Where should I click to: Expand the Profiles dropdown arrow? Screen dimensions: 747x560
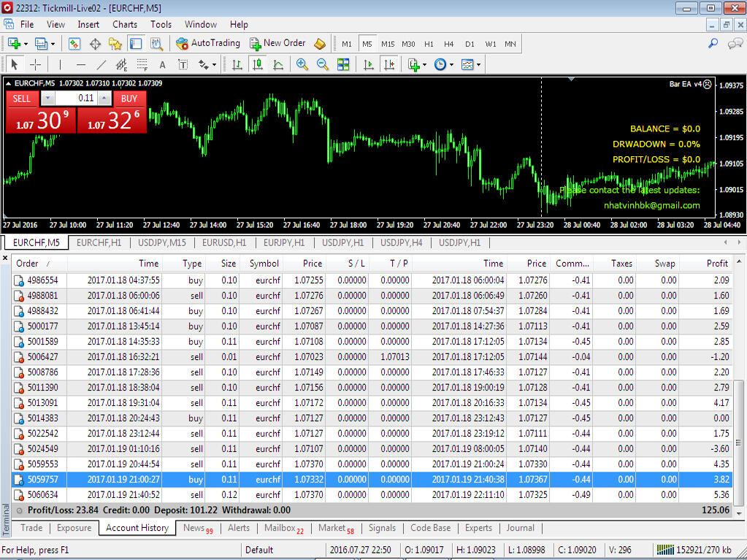click(x=53, y=44)
